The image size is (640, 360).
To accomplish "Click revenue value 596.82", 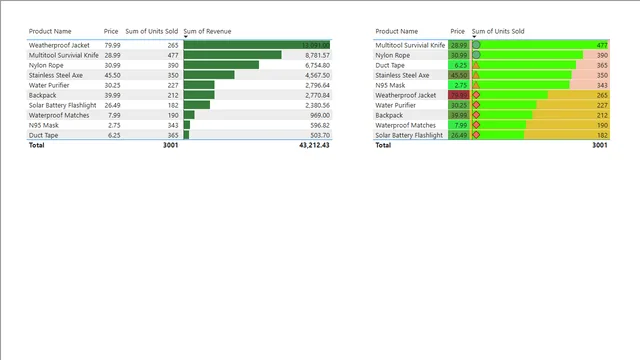I will coord(320,125).
